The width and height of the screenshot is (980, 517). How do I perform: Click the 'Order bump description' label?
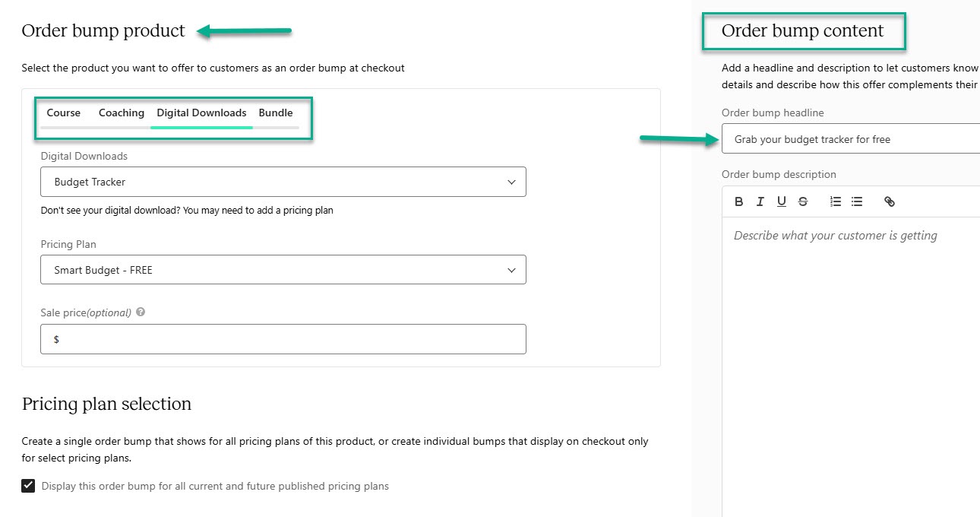point(779,174)
